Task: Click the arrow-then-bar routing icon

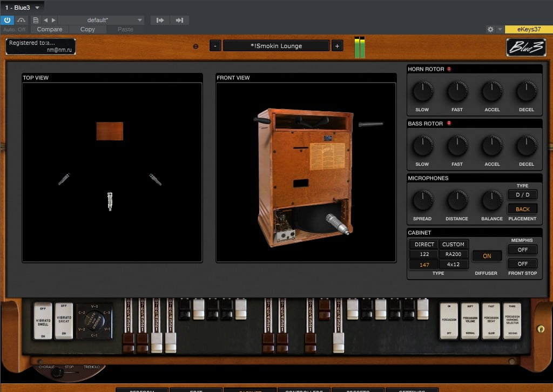Action: click(179, 20)
